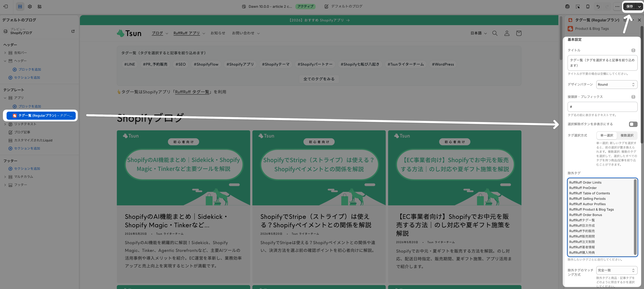Image resolution: width=644 pixels, height=289 pixels.
Task: Go to お知らせ in the navigation
Action: pyautogui.click(x=218, y=33)
